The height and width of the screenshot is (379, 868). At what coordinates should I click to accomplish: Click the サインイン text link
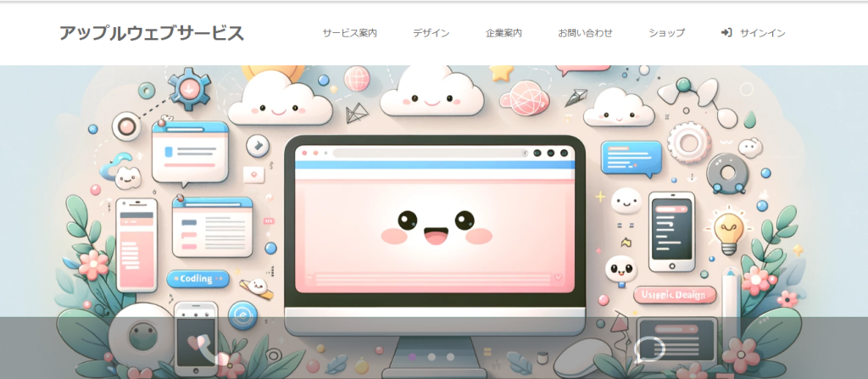(762, 33)
